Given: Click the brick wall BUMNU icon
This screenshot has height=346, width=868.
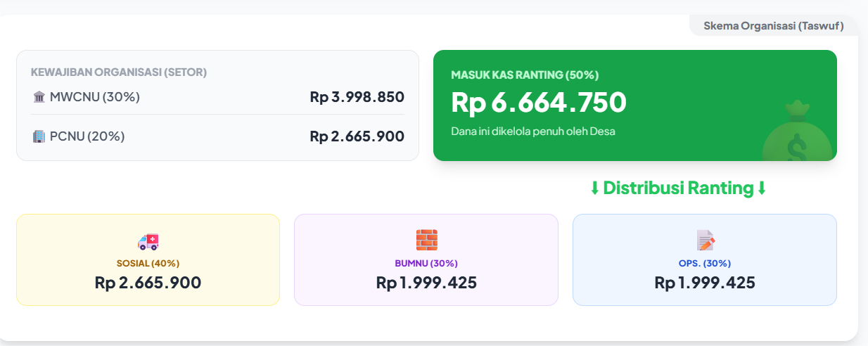Looking at the screenshot, I should pyautogui.click(x=426, y=241).
